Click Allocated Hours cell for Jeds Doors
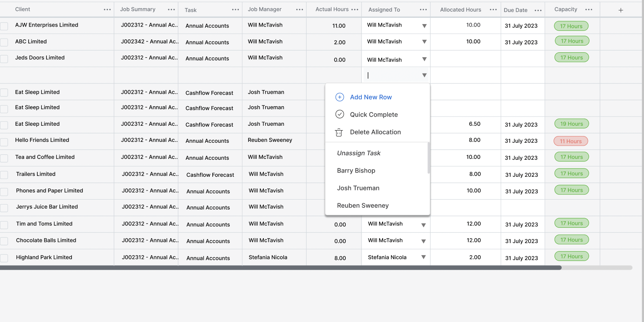This screenshot has height=322, width=644. coord(465,59)
